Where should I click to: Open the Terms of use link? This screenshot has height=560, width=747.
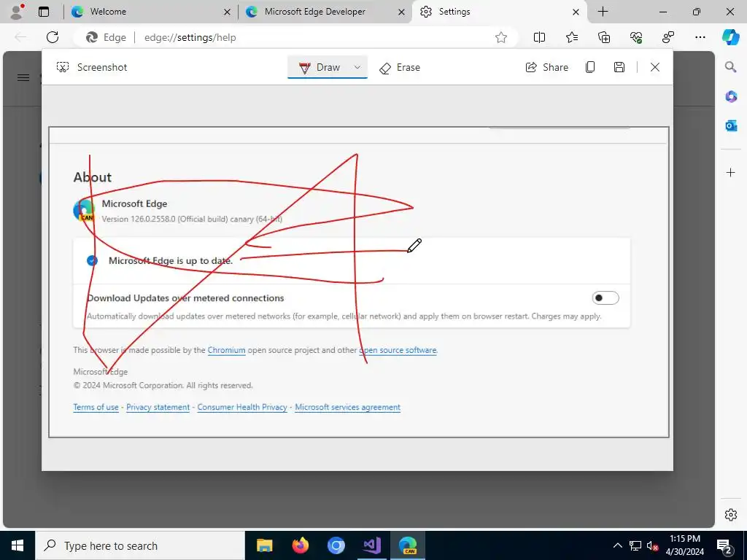[96, 407]
